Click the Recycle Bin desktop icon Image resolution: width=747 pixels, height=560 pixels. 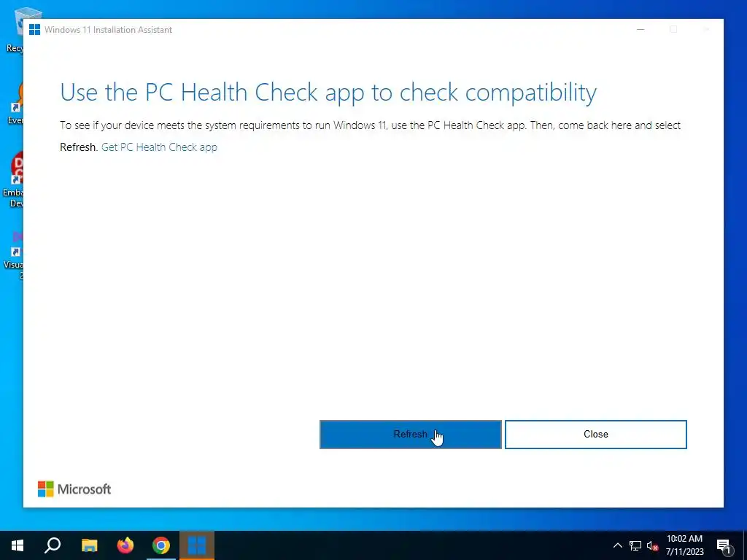[x=15, y=29]
